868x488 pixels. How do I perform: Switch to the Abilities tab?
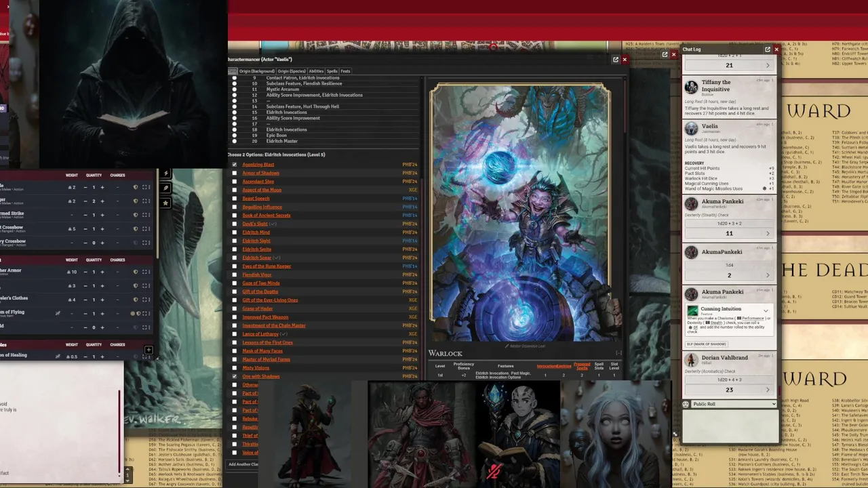pos(316,71)
